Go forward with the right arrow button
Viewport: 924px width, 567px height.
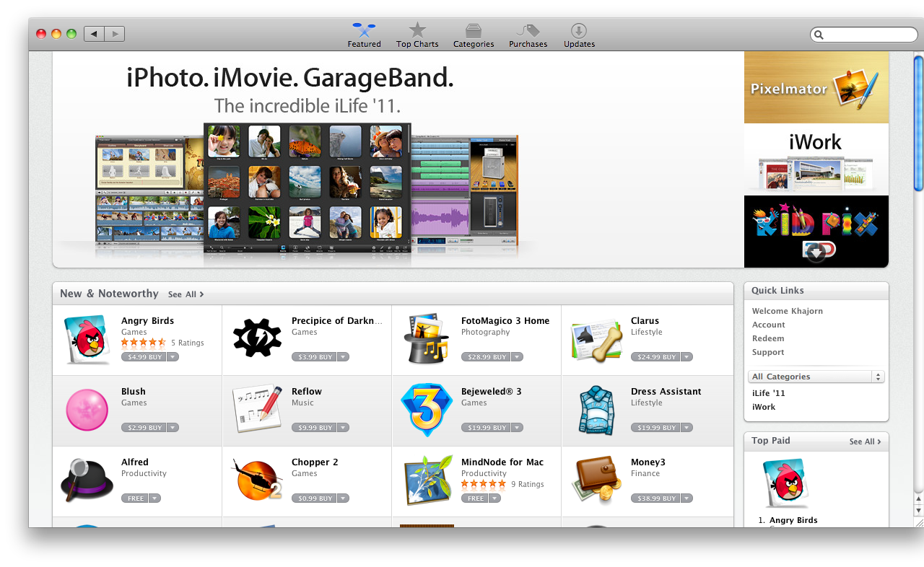[115, 34]
